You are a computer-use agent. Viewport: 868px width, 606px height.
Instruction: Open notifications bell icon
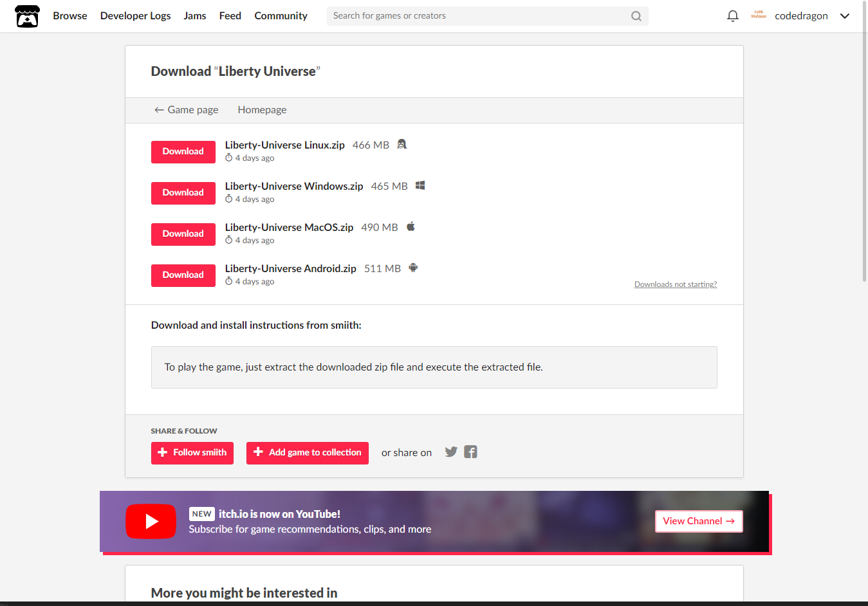(x=732, y=16)
